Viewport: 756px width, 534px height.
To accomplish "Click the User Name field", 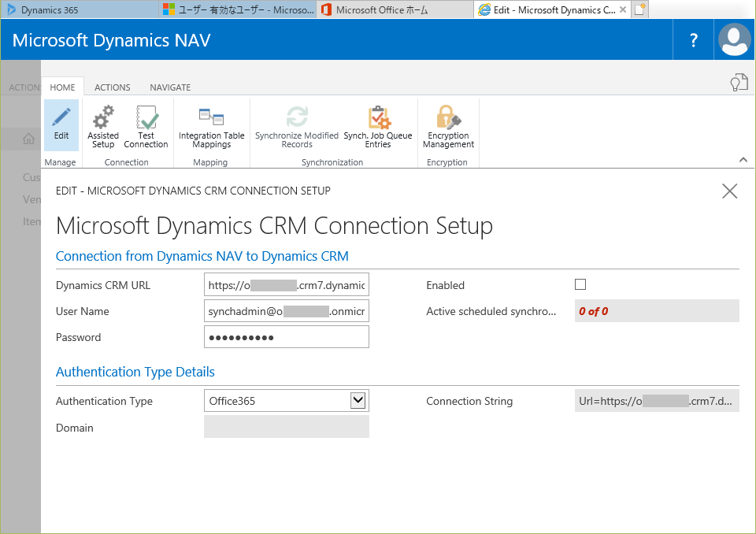I will point(287,311).
